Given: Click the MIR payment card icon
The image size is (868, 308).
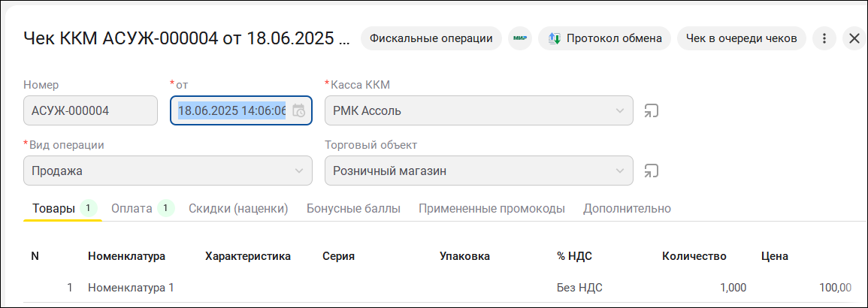Looking at the screenshot, I should coord(519,38).
